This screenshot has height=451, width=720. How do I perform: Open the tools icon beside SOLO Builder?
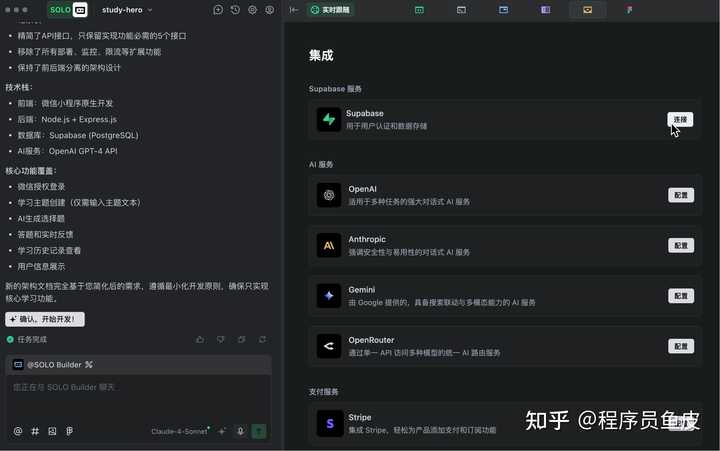pyautogui.click(x=89, y=365)
